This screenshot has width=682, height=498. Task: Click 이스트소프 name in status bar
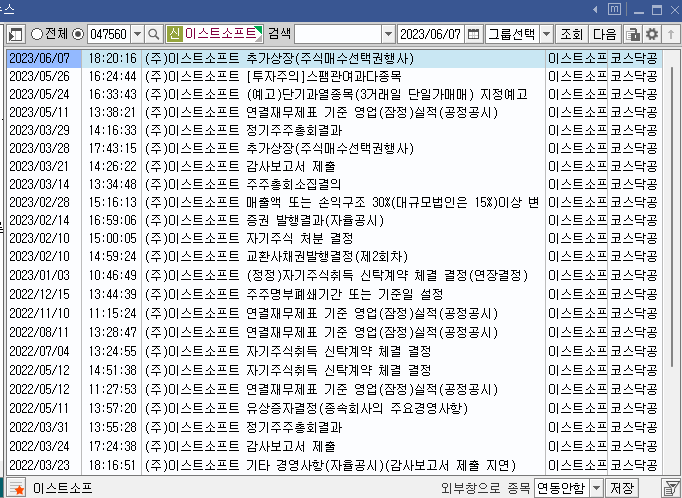pyautogui.click(x=63, y=488)
